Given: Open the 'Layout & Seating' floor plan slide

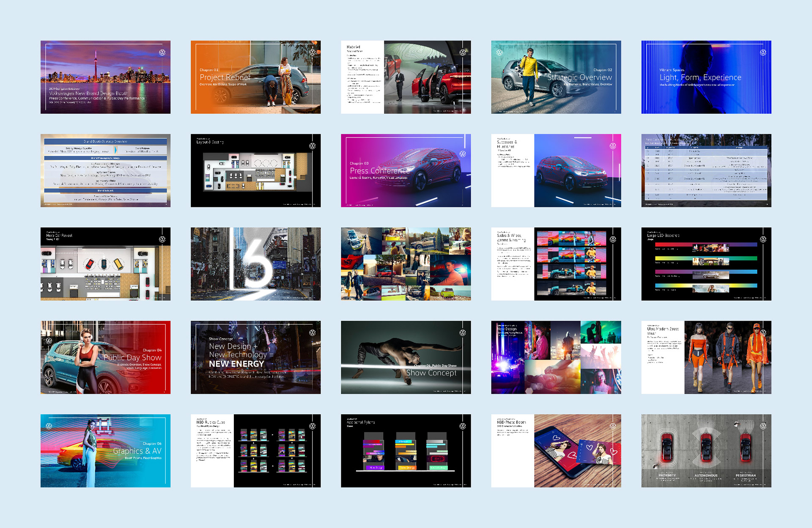Looking at the screenshot, I should (x=255, y=170).
